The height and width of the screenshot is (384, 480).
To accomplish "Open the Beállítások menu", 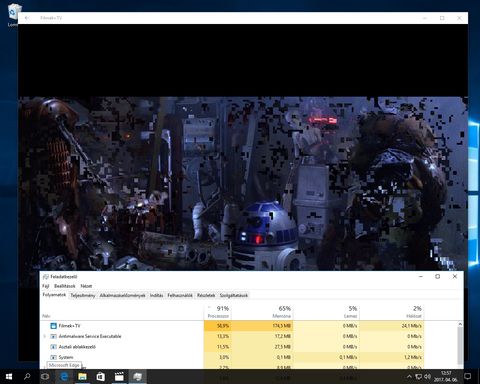I will [x=65, y=286].
